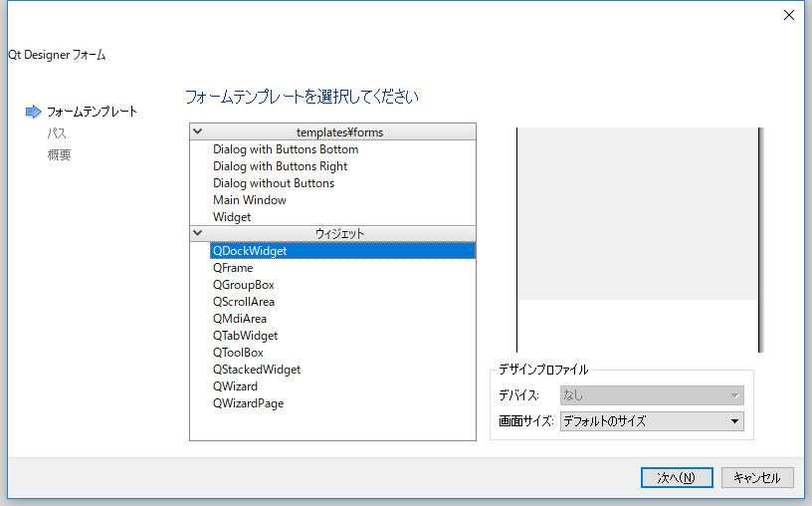Viewport: 812px width, 506px height.
Task: Open the 画面サイズ dropdown
Action: coord(652,421)
